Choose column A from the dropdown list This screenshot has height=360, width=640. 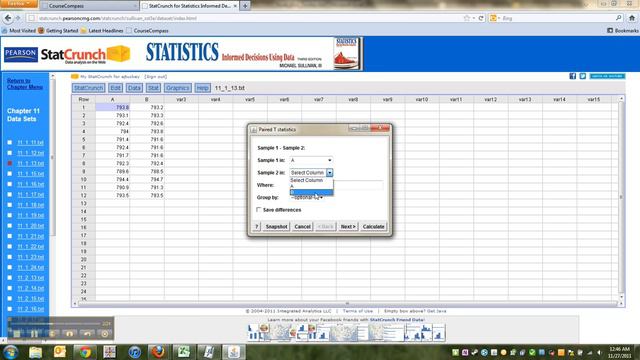[x=311, y=186]
